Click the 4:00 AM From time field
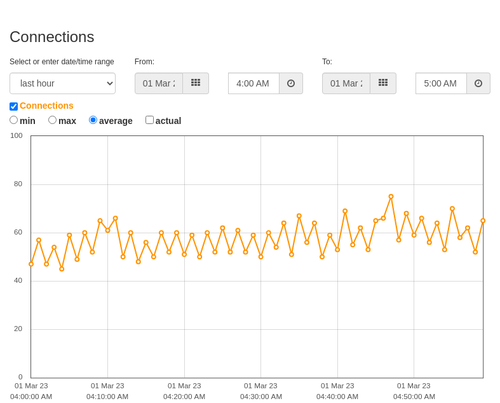 (x=254, y=83)
